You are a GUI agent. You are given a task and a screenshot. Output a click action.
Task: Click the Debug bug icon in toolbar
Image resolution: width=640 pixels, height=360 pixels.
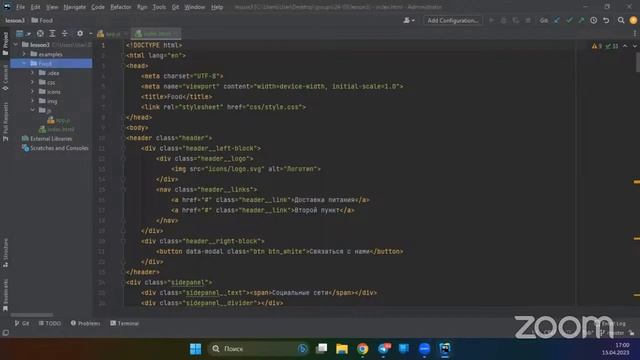coord(503,20)
